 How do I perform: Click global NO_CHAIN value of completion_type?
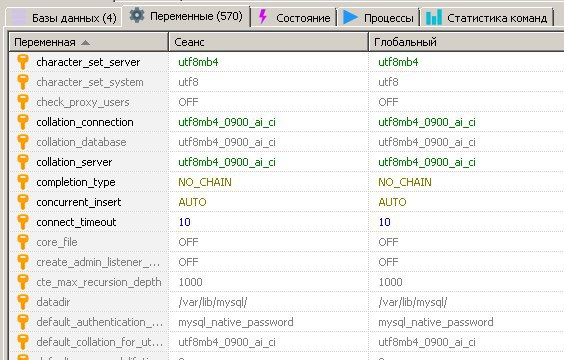(405, 182)
